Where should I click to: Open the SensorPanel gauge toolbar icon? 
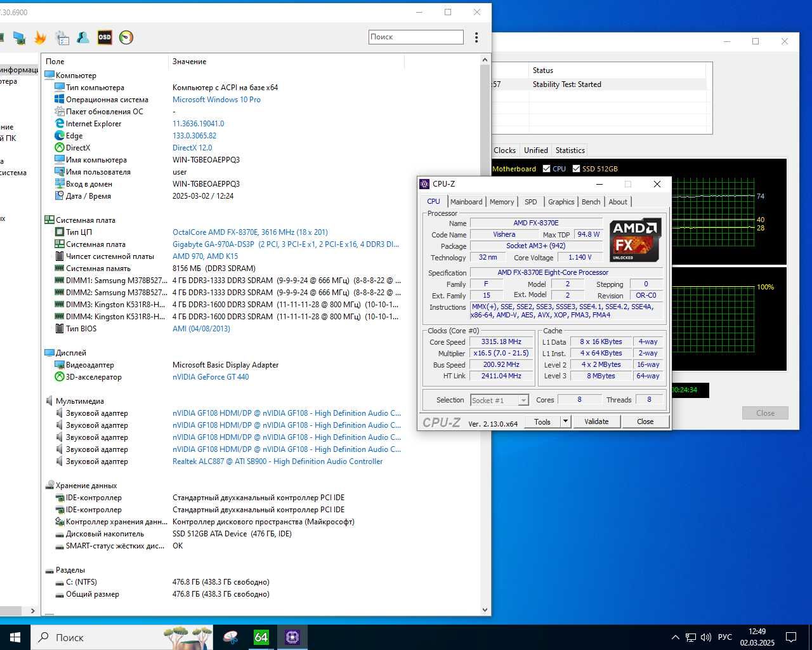pos(126,37)
